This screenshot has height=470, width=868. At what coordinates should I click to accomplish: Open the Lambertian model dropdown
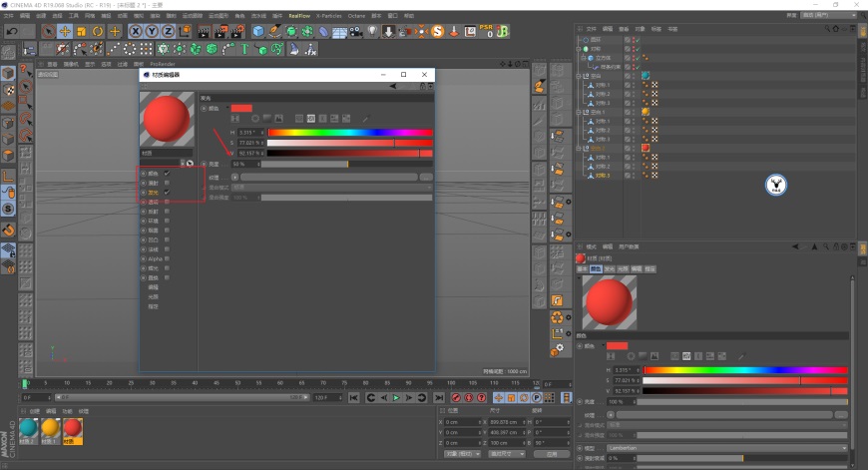tap(727, 448)
